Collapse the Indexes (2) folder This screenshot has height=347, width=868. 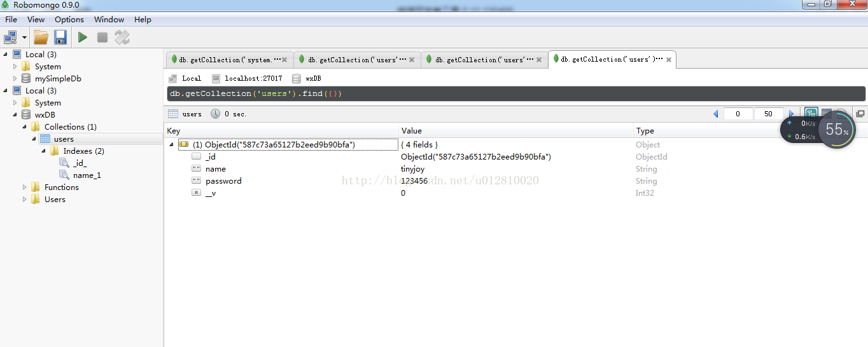click(44, 151)
